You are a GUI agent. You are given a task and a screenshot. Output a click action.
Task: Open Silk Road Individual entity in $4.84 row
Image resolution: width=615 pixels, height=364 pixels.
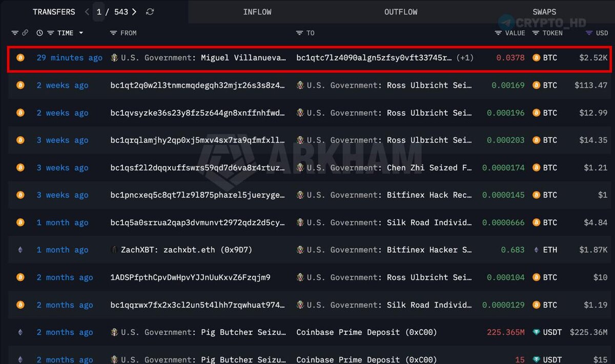(x=389, y=223)
